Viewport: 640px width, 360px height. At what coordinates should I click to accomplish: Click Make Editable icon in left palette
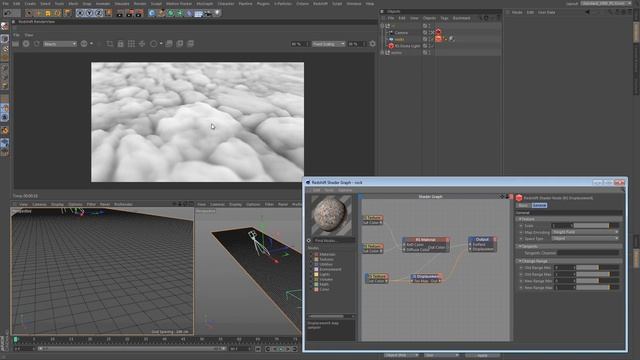pos(4,27)
